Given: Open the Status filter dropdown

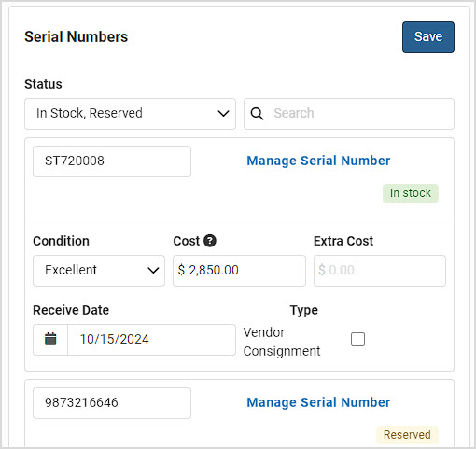Looking at the screenshot, I should (130, 114).
